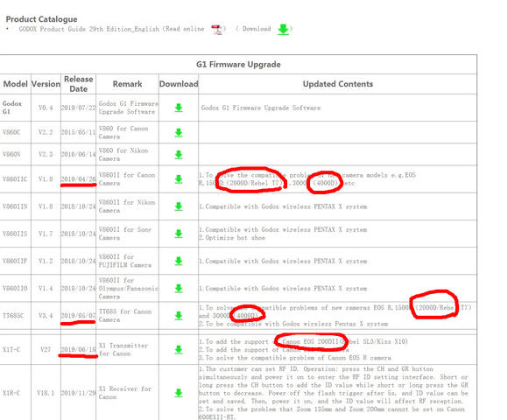Download V860IIO V1.4 Olympus/Panasonic firmware

(x=179, y=288)
